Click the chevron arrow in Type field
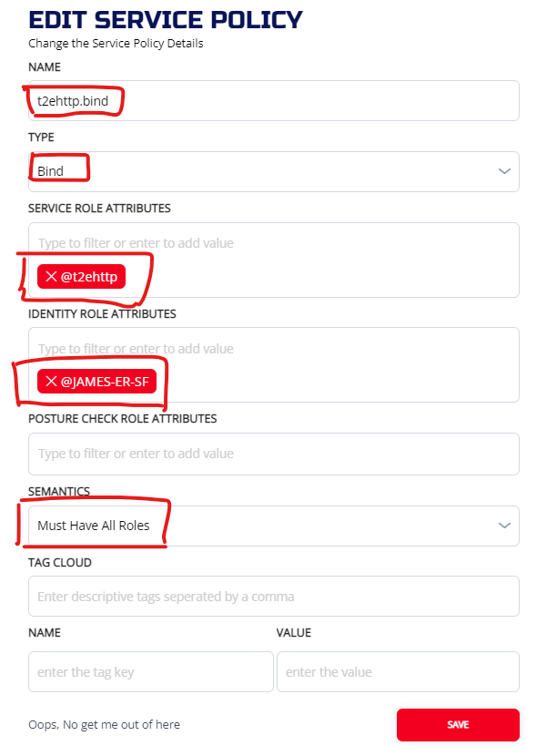The image size is (557, 756). (x=505, y=172)
